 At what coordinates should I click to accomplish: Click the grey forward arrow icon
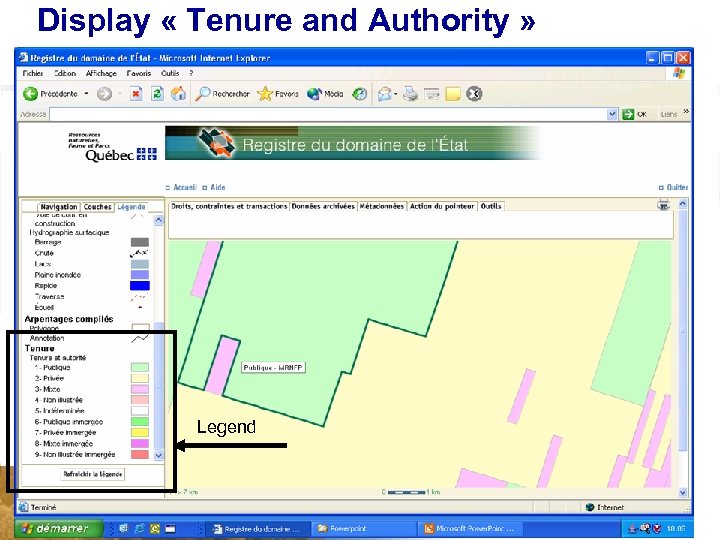coord(104,94)
